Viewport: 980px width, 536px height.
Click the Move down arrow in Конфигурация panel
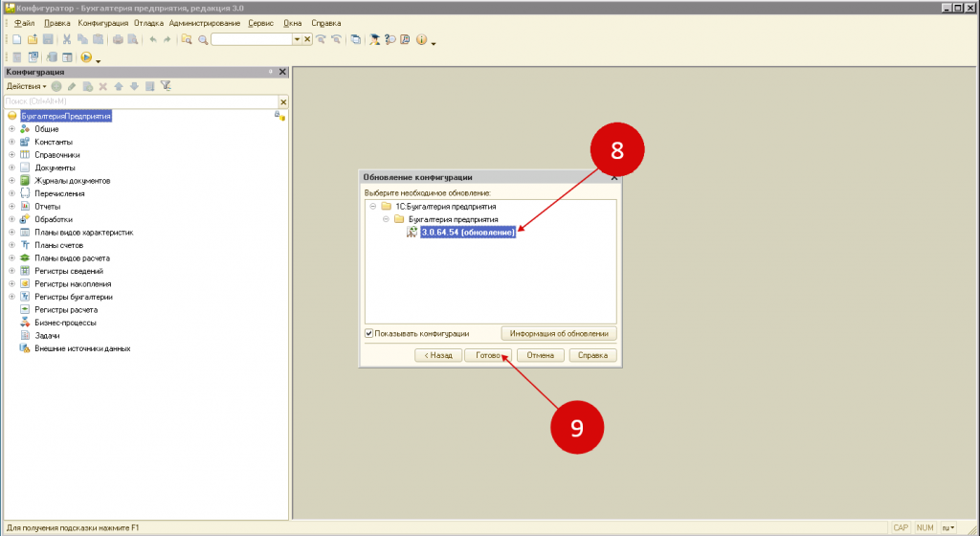point(134,86)
